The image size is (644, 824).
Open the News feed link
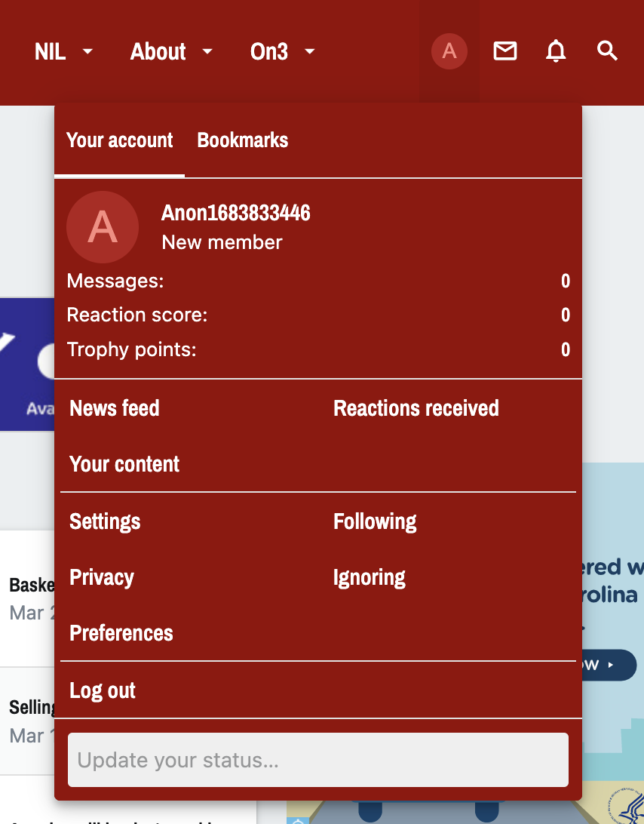pyautogui.click(x=115, y=408)
